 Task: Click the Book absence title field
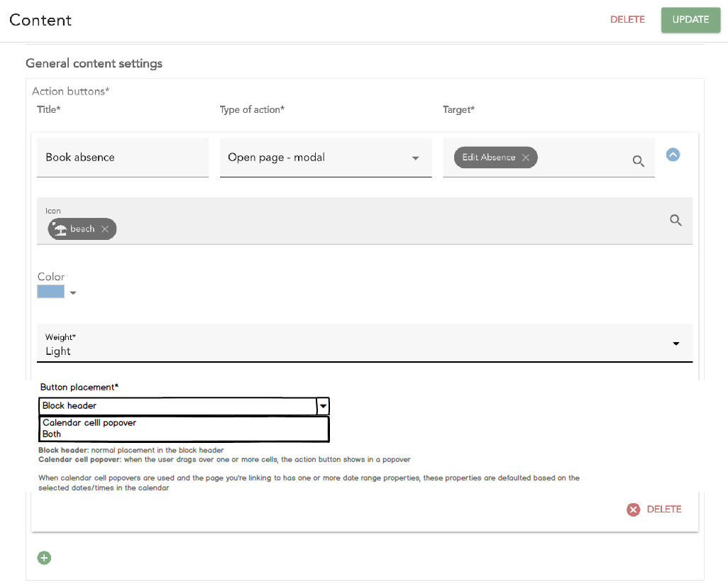pyautogui.click(x=122, y=158)
